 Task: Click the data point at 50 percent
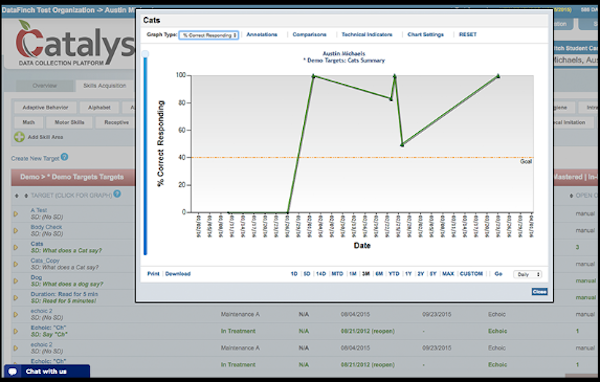(402, 145)
